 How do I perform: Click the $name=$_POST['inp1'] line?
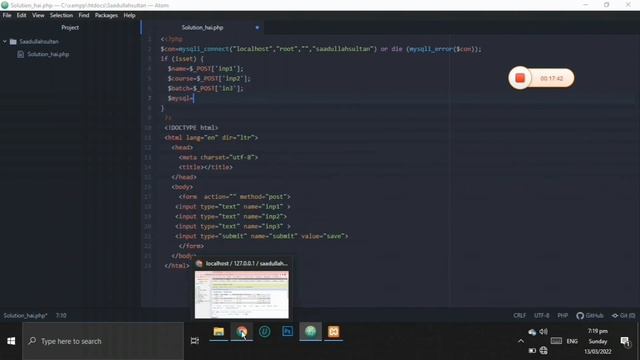pos(205,69)
